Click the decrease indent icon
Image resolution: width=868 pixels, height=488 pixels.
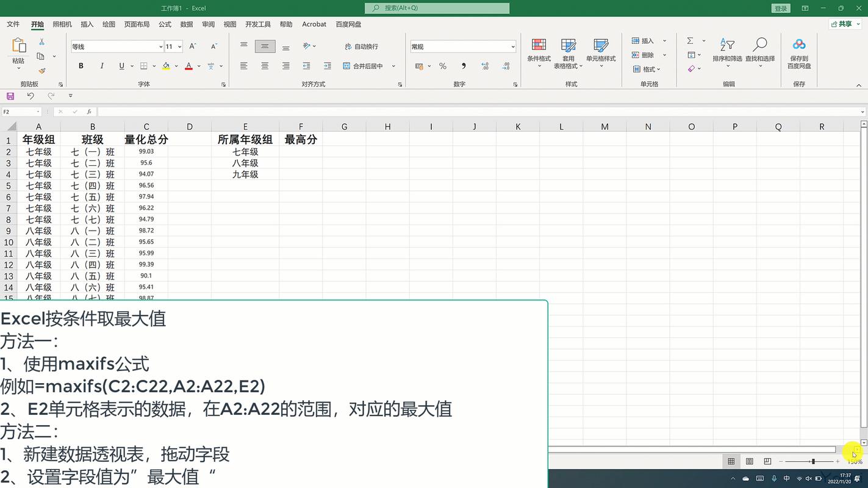307,66
